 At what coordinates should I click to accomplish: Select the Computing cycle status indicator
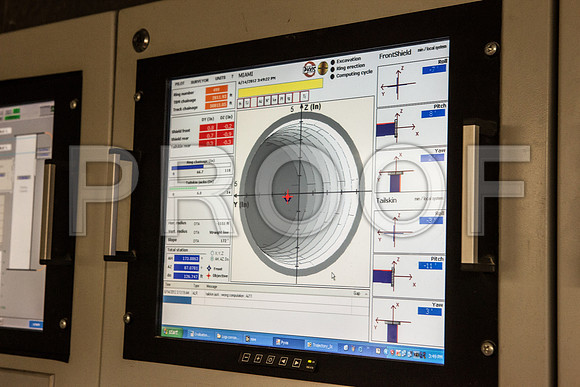click(351, 74)
